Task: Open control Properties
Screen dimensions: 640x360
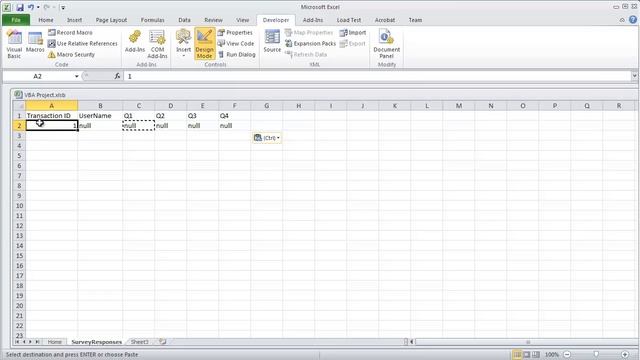Action: tap(235, 32)
